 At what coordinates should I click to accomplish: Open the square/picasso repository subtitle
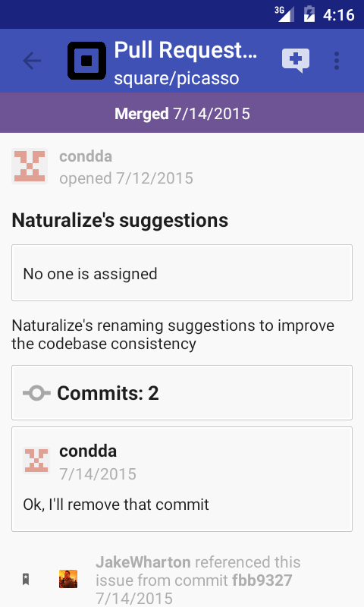pyautogui.click(x=177, y=79)
